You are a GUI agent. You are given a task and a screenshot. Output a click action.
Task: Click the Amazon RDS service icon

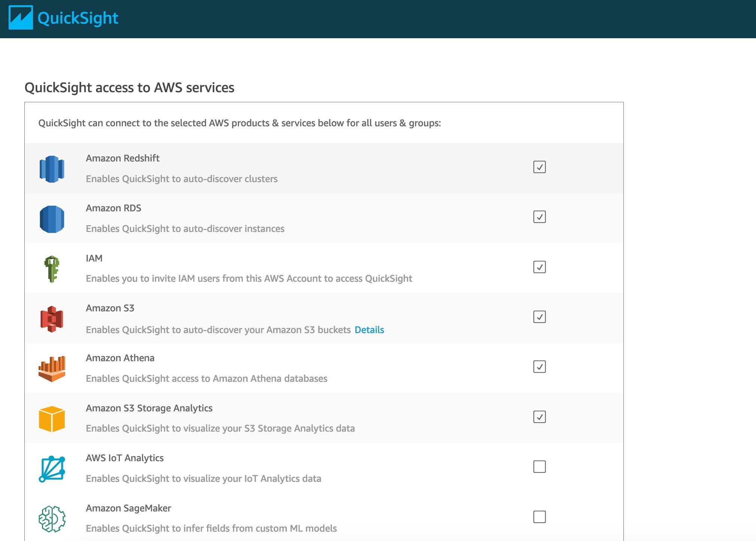click(52, 219)
